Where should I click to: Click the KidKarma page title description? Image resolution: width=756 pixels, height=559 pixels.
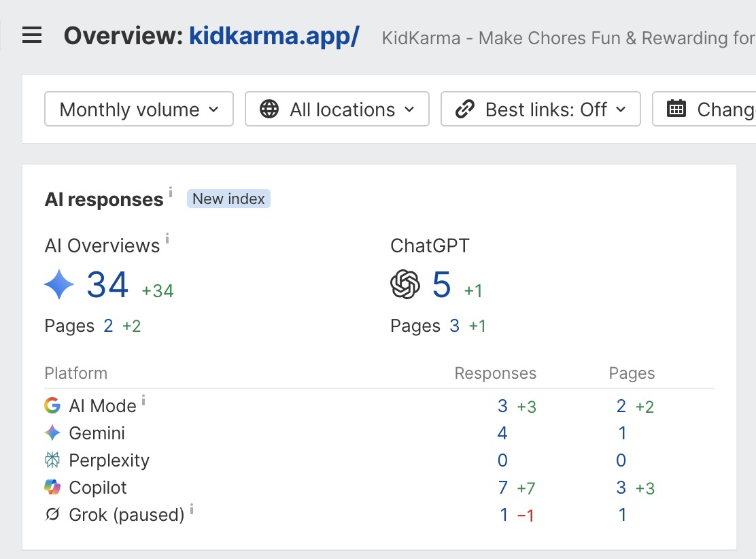[568, 38]
